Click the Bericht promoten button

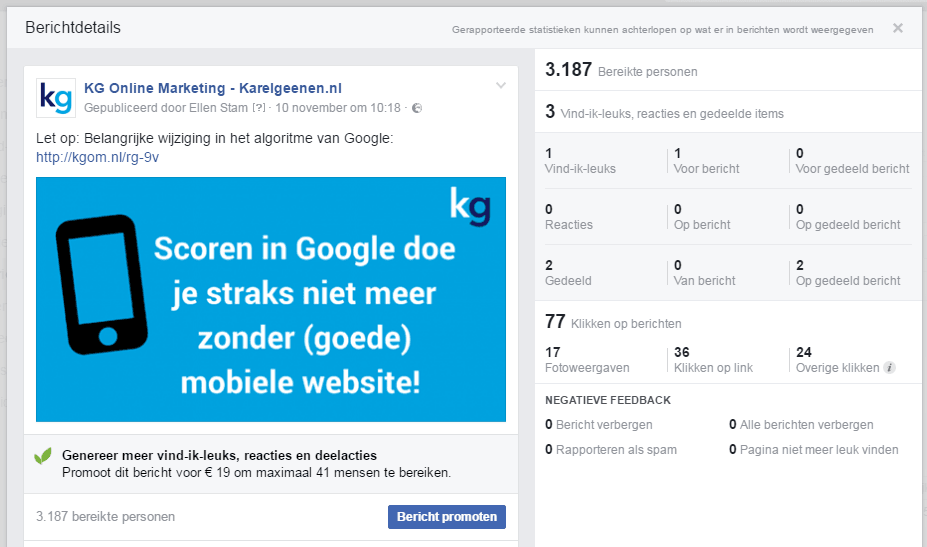click(x=447, y=517)
